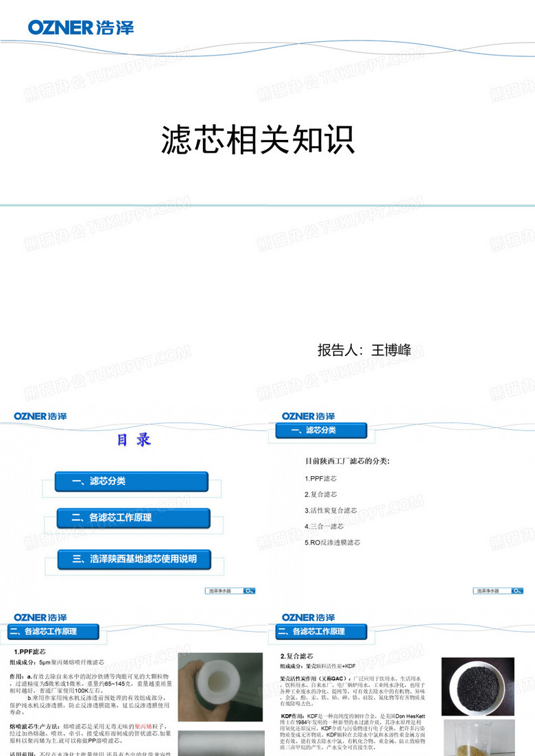Click the golden KDF granules photo
This screenshot has height=756, width=535.
478,737
